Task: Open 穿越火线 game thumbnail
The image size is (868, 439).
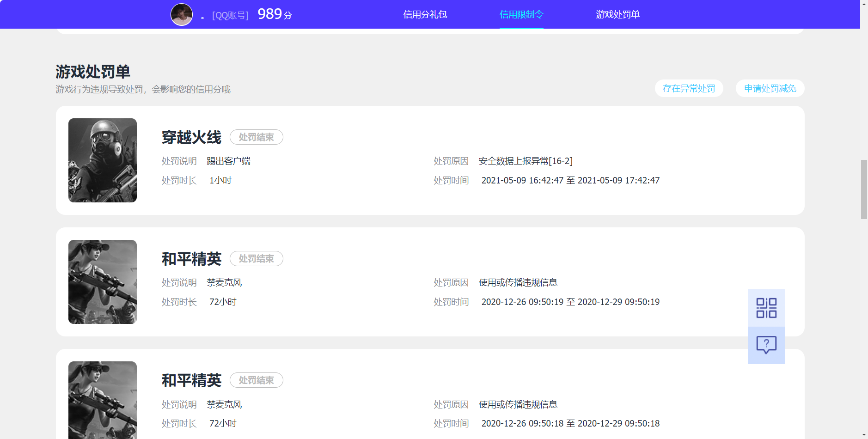Action: (x=103, y=160)
